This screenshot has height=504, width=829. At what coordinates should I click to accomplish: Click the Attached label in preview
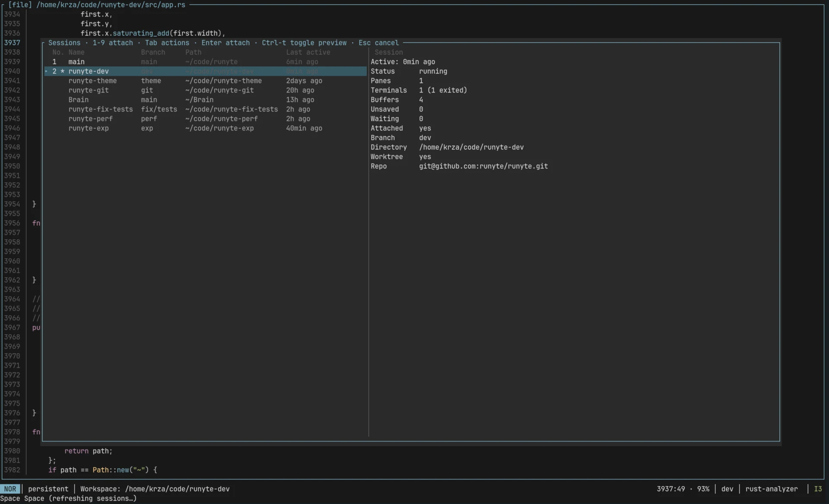click(x=386, y=128)
